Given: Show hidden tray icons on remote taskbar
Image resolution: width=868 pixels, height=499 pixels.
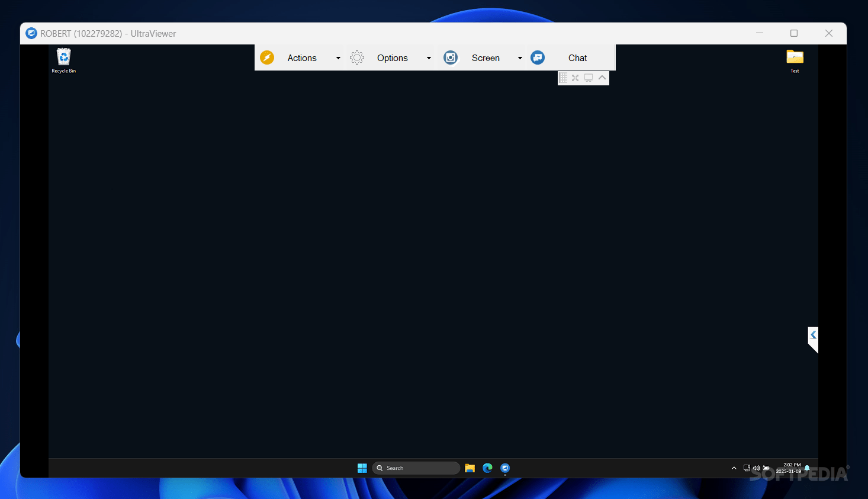Looking at the screenshot, I should point(734,468).
